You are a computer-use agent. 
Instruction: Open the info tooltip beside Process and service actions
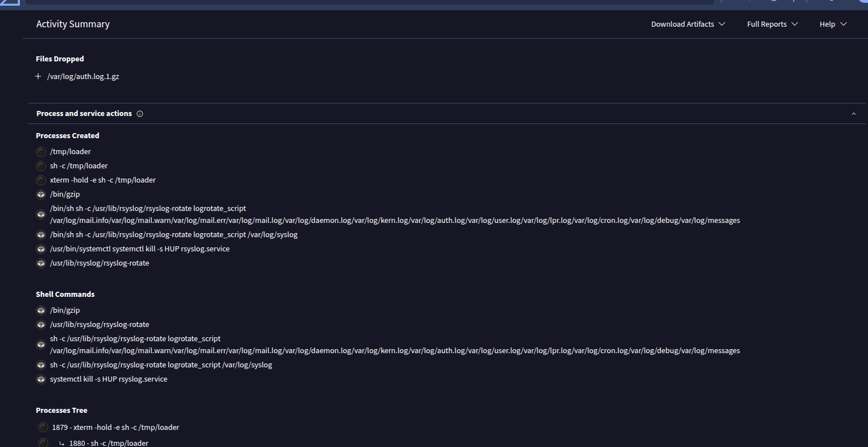pos(139,113)
